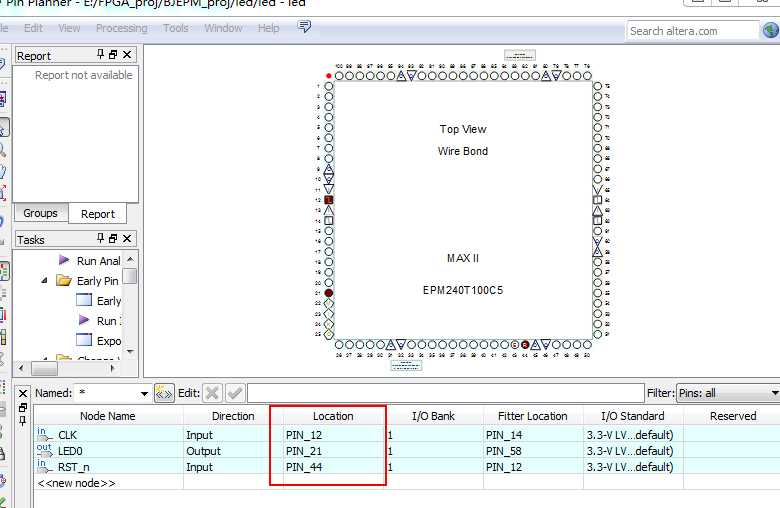Close the All Pins list panel
780x508 pixels.
pos(23,394)
